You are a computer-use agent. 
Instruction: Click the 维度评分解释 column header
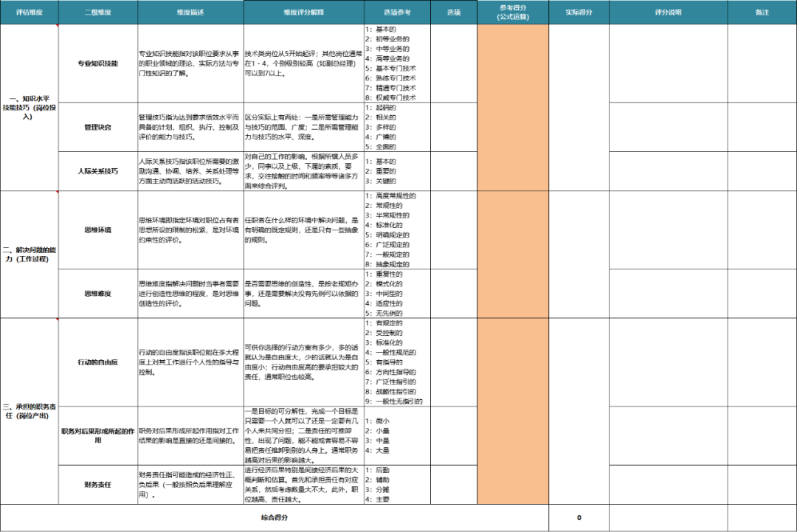304,13
